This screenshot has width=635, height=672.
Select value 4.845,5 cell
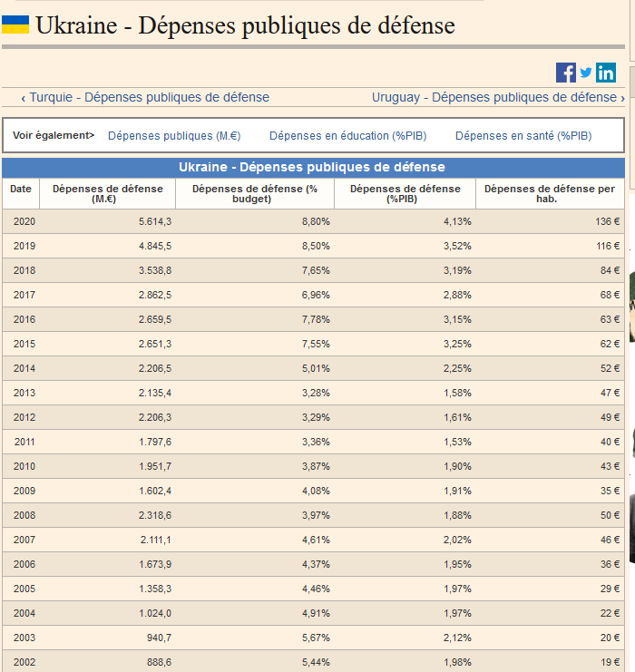pyautogui.click(x=108, y=246)
